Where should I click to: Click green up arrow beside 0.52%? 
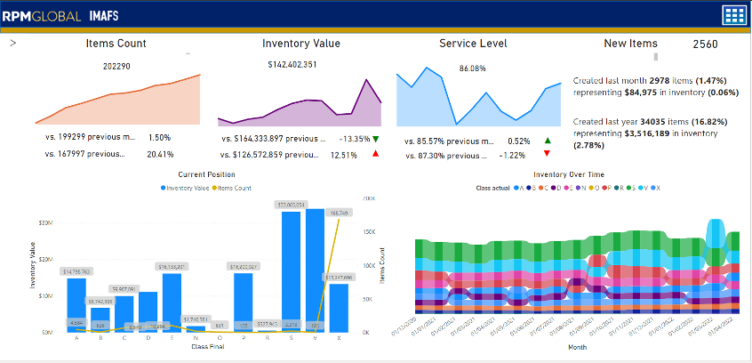tap(548, 141)
